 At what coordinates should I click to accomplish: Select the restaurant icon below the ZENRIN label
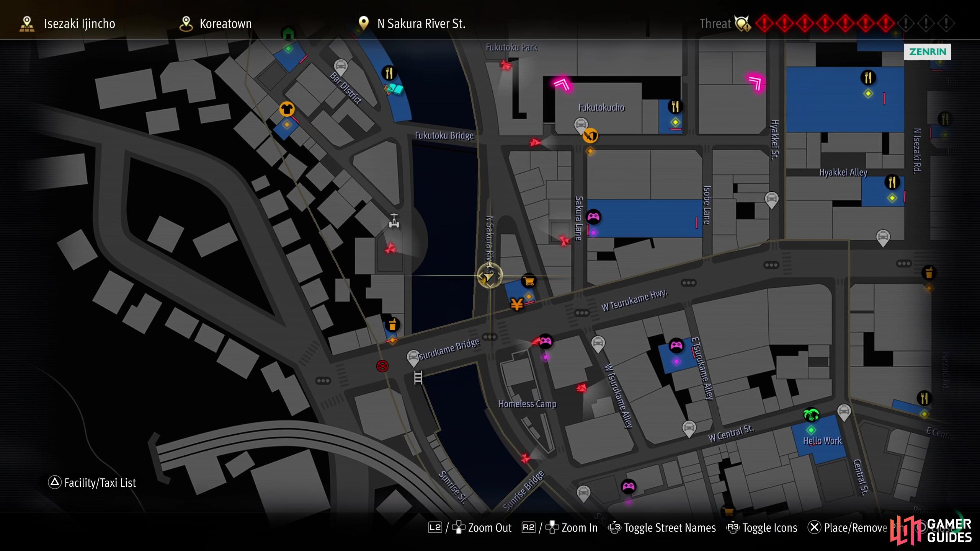[x=868, y=78]
